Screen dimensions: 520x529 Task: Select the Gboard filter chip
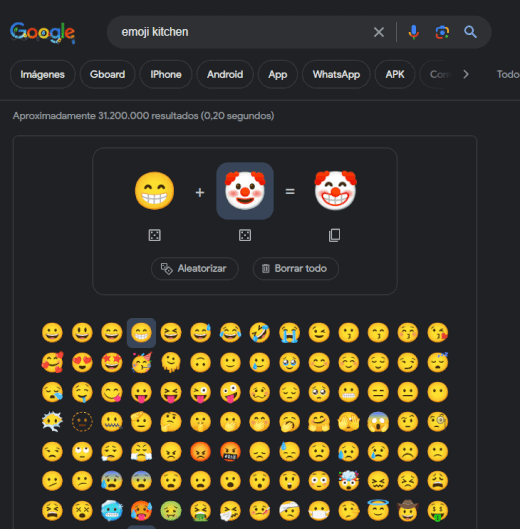107,74
